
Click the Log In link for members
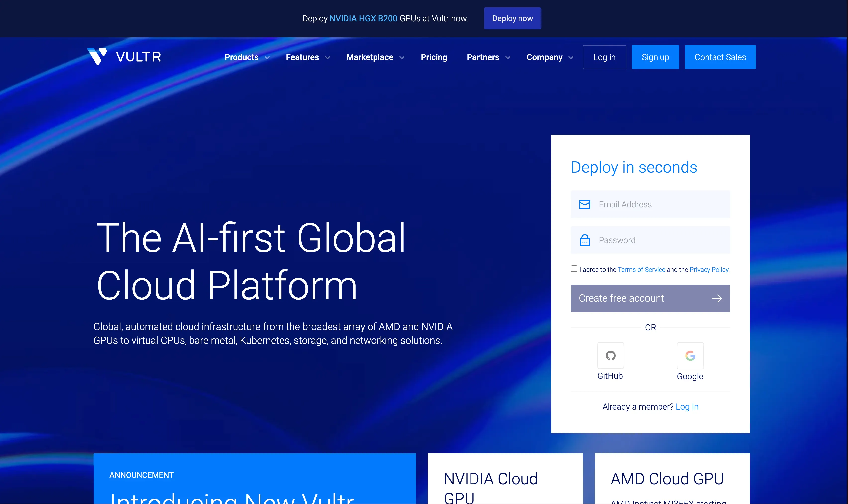[687, 407]
